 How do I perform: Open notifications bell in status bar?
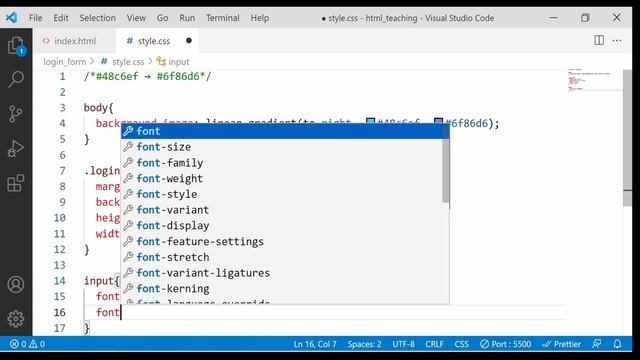(617, 344)
